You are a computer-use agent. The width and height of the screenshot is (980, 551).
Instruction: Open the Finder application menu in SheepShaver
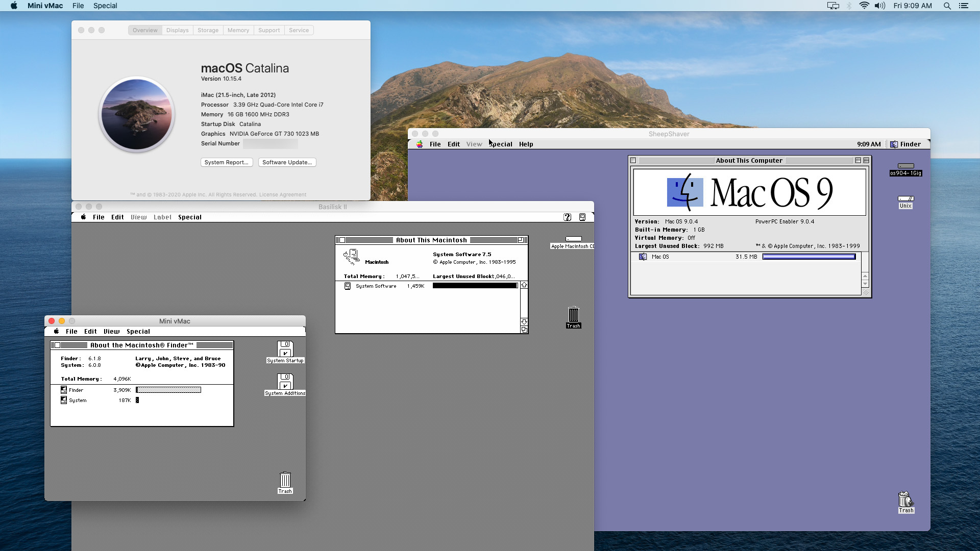pos(905,144)
